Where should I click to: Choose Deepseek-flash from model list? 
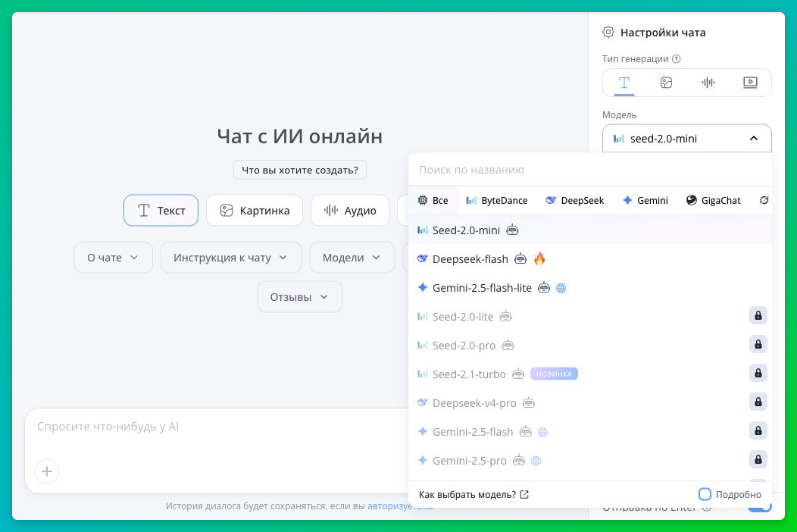click(590, 259)
